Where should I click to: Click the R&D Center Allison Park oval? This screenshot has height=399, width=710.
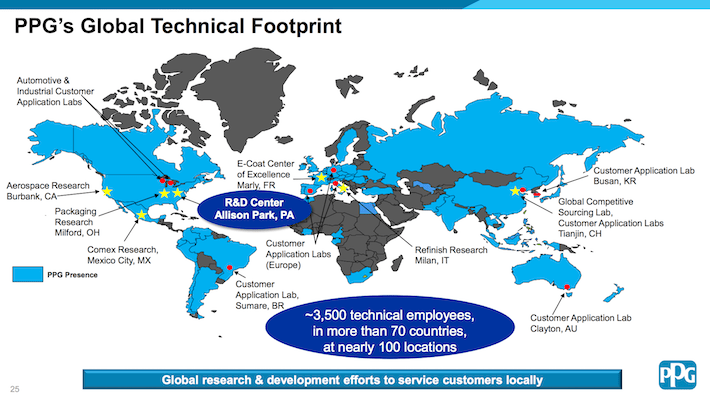pos(254,209)
